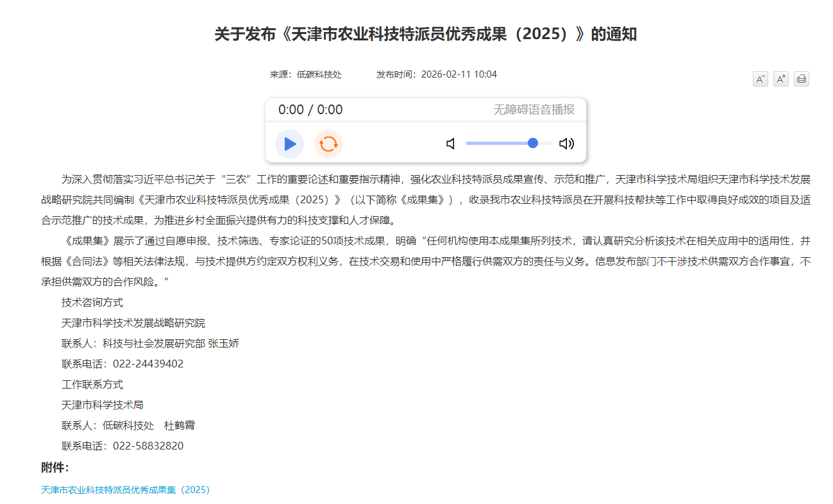Increase font size with the A+ button

780,79
